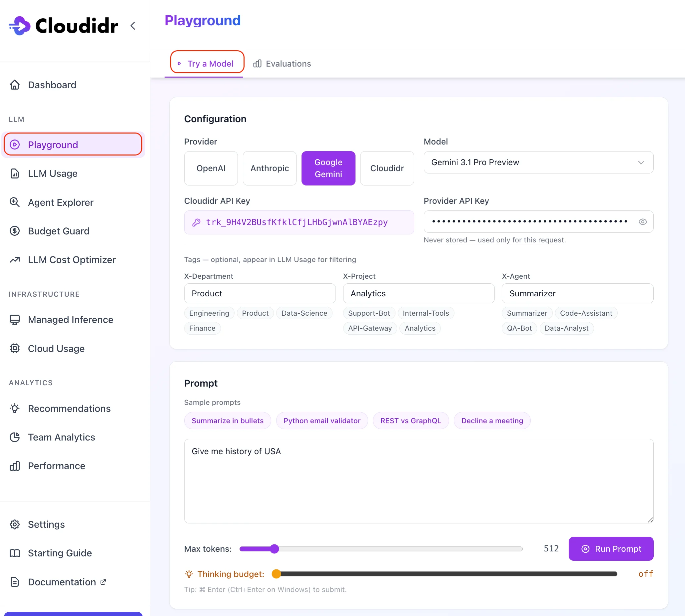685x616 pixels.
Task: Choose the Data-Science department tag chip
Action: 305,313
